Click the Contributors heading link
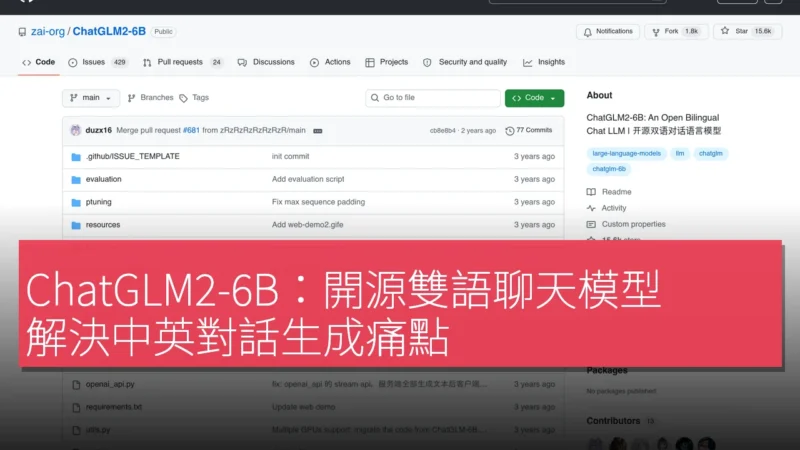The width and height of the screenshot is (800, 450). click(613, 421)
